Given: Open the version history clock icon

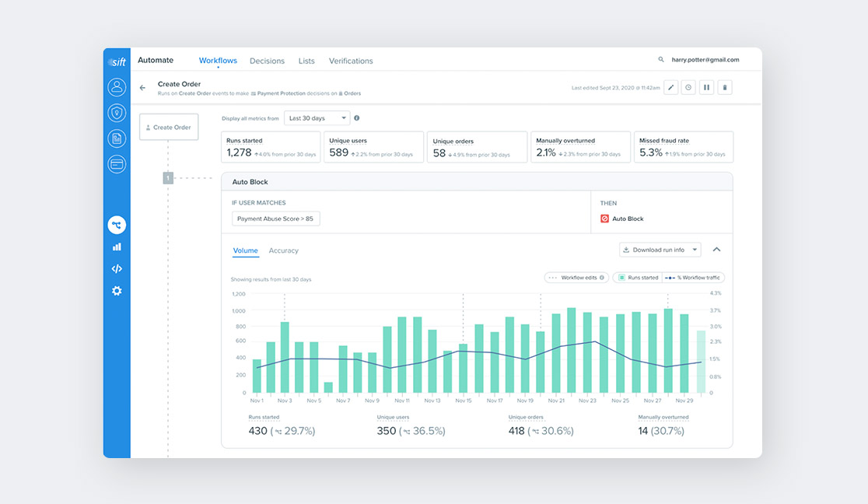Looking at the screenshot, I should click(688, 87).
